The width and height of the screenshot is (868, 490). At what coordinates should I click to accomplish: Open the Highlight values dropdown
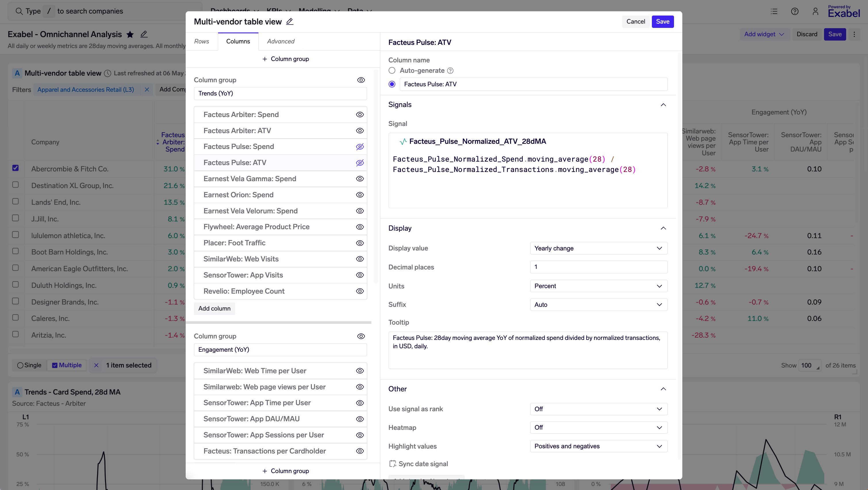[x=598, y=447]
